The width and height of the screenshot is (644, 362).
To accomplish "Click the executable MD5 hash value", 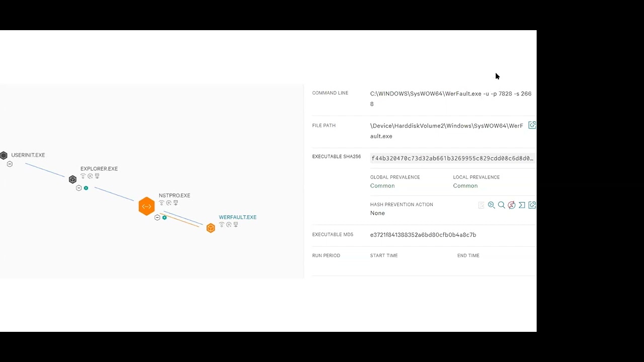I will 423,235.
